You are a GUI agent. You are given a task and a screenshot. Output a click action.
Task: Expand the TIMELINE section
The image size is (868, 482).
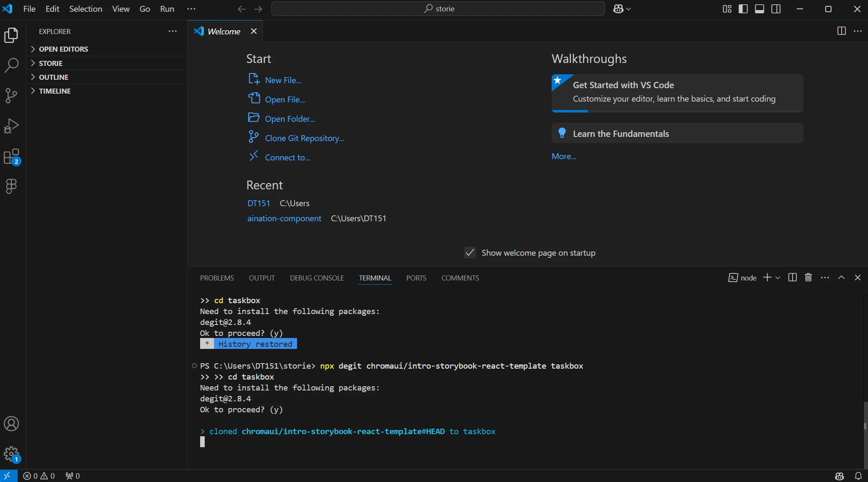click(107, 91)
